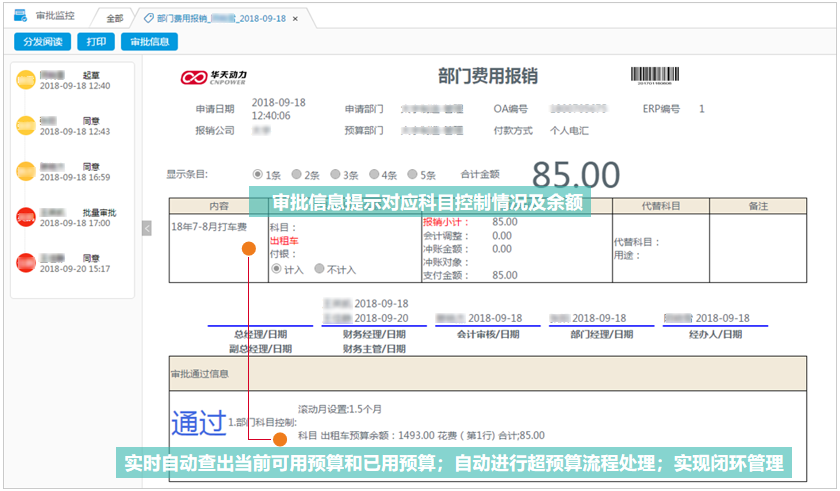This screenshot has height=491, width=840.
Task: Click the 12:43 同意 step avatar
Action: [25, 125]
